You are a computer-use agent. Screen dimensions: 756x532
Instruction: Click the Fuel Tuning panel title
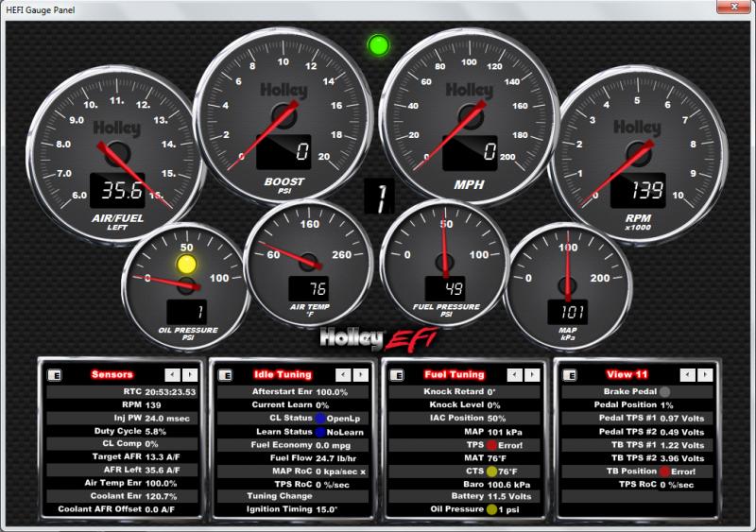click(x=455, y=374)
